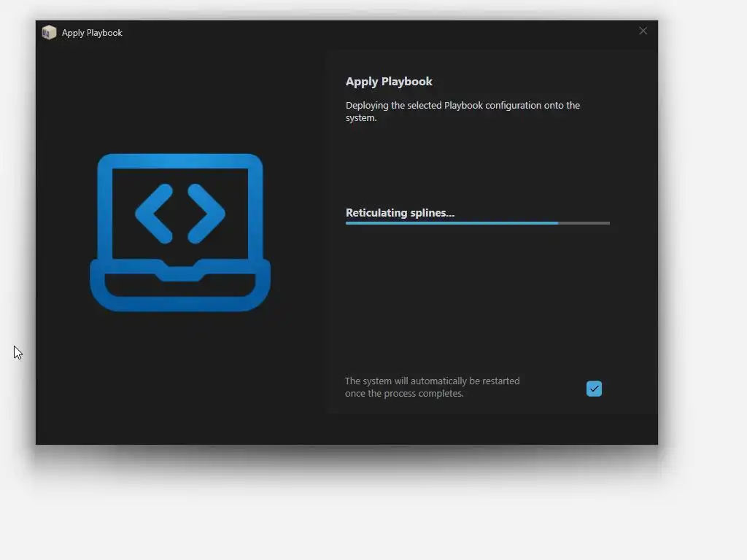Close the Apply Playbook window
Image resolution: width=747 pixels, height=560 pixels.
click(x=643, y=31)
